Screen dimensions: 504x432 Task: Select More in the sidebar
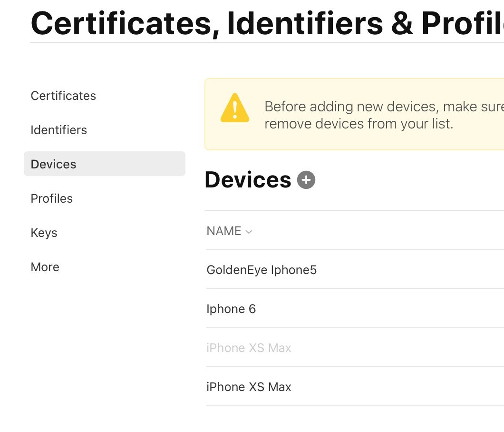click(45, 267)
